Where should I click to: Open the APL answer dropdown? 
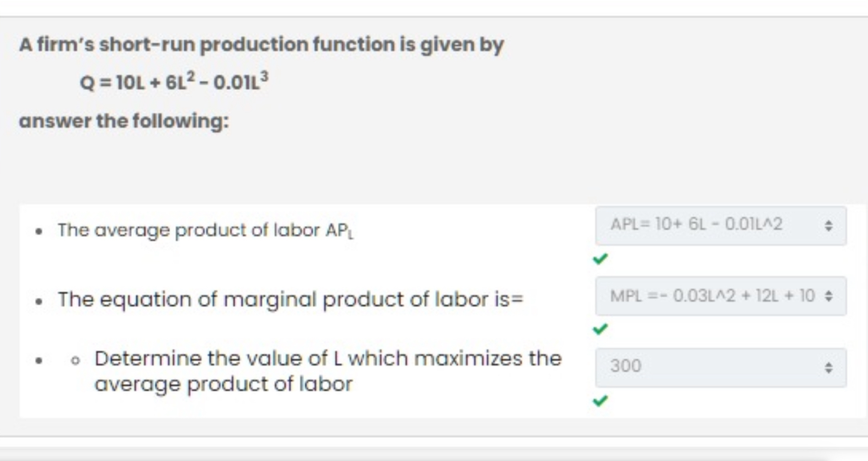tap(720, 224)
